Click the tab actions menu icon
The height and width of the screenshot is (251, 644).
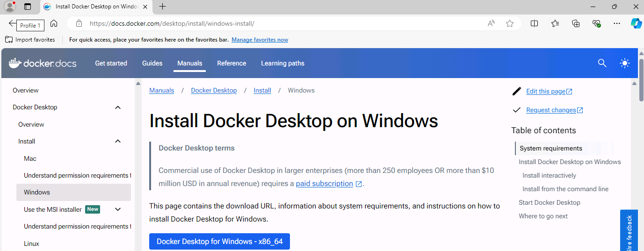28,7
